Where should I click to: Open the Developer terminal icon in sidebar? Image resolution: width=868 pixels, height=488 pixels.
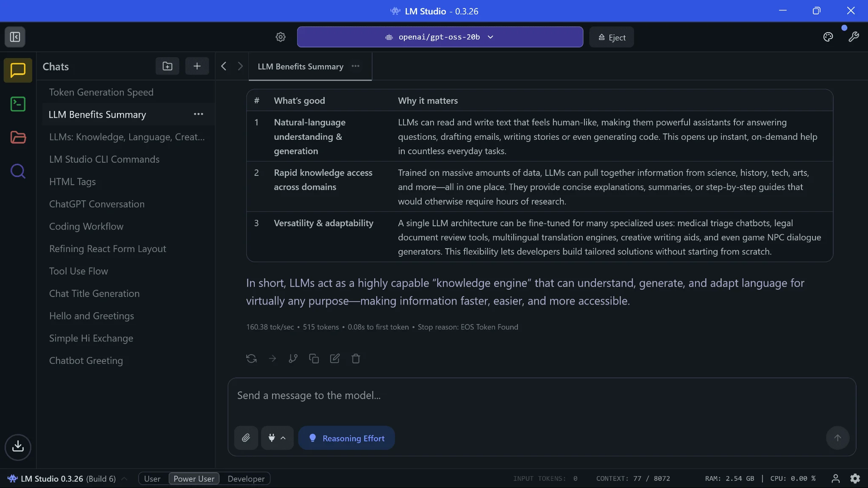coord(18,104)
